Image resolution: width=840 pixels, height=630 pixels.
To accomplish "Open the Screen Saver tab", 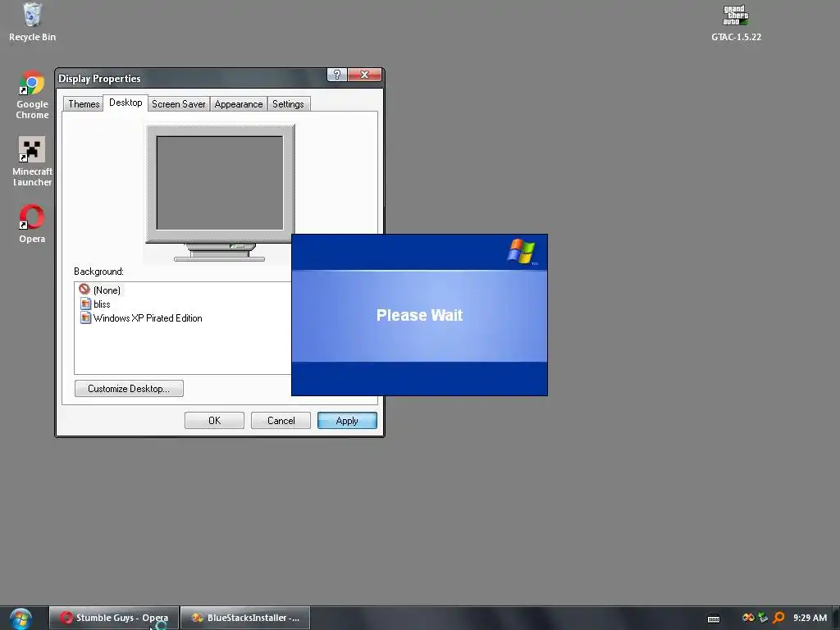I will click(178, 104).
